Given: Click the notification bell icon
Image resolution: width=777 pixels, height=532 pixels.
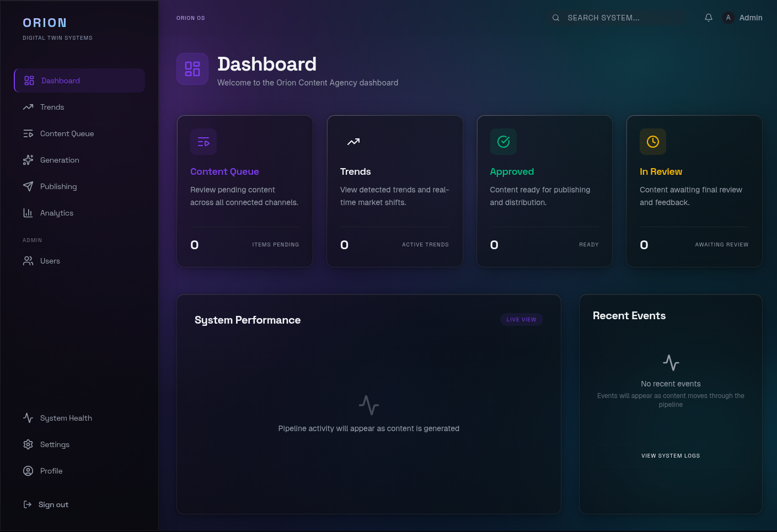Looking at the screenshot, I should [x=708, y=17].
